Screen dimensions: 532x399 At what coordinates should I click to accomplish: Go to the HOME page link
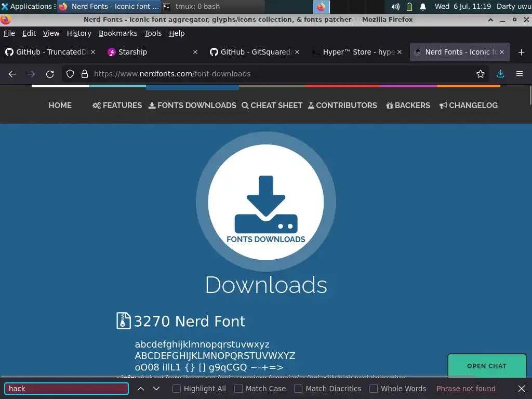(60, 105)
